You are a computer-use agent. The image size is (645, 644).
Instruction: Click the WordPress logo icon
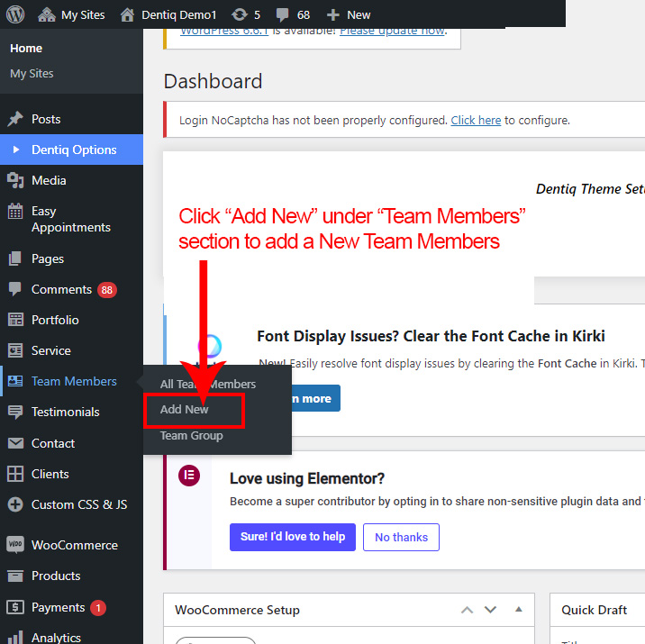[x=17, y=14]
